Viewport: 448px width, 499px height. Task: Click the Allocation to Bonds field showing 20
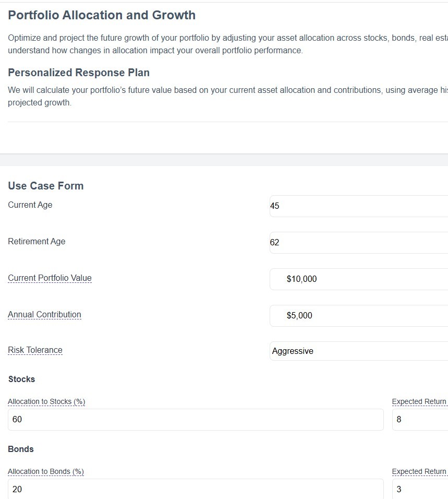click(196, 489)
